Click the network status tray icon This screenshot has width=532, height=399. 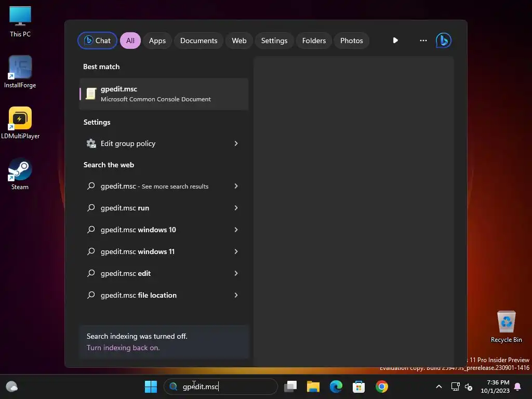click(455, 387)
